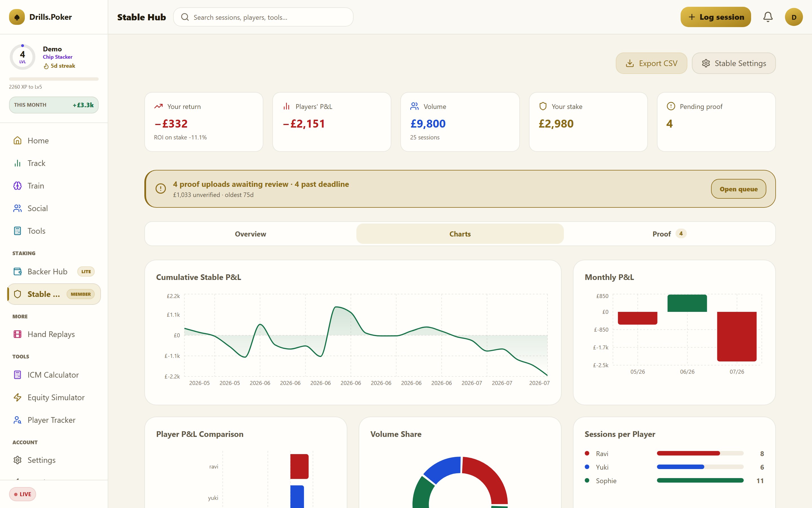Click the Volume value £9,800
The width and height of the screenshot is (812, 508).
pyautogui.click(x=428, y=124)
